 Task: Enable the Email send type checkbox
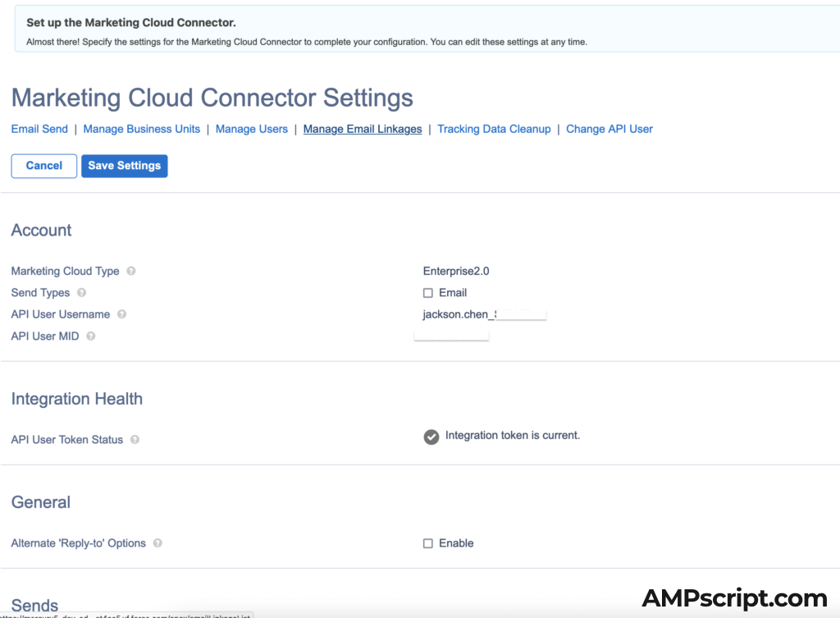428,293
